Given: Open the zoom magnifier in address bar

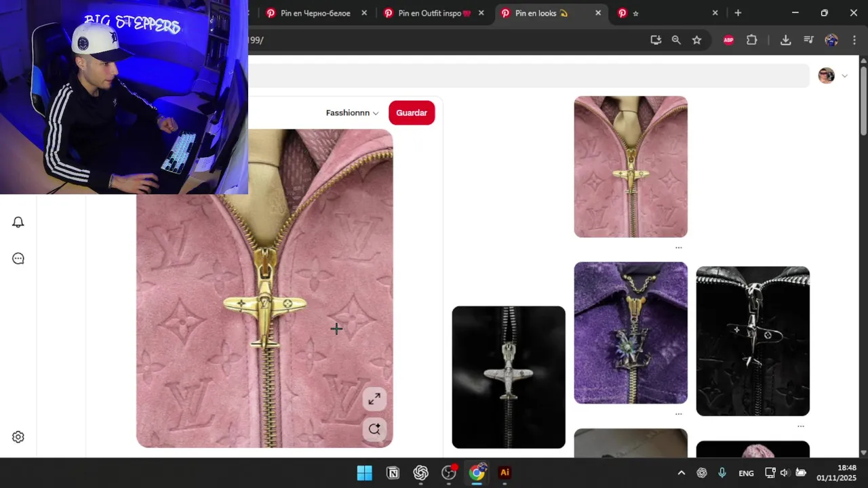Looking at the screenshot, I should coord(676,40).
